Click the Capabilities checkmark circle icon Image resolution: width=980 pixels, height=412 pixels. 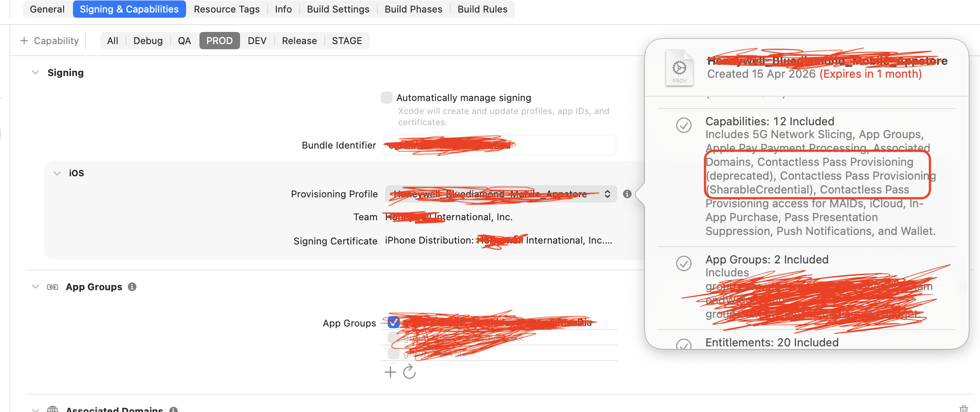[x=683, y=125]
